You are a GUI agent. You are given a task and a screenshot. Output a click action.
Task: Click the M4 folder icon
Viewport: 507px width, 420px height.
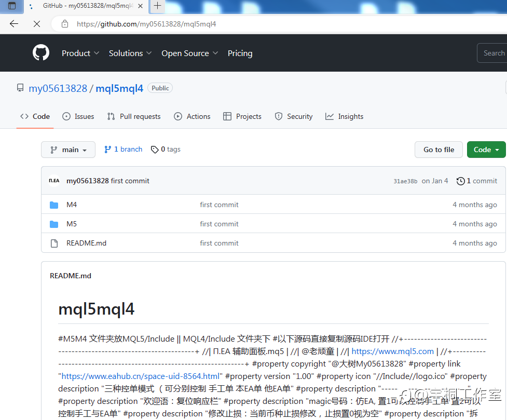[54, 205]
